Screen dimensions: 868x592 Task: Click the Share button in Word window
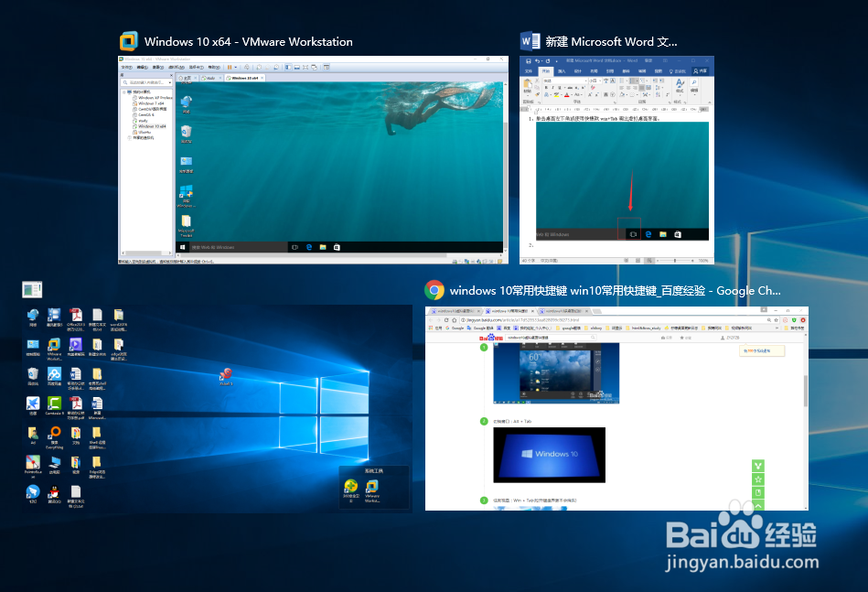(x=701, y=70)
